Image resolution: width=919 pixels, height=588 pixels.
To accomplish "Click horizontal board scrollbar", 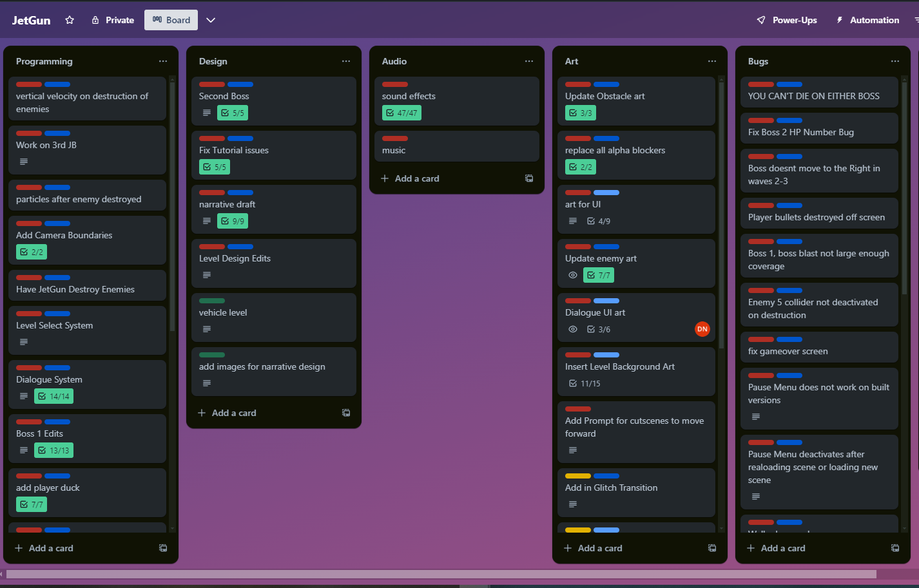I will pos(441,574).
